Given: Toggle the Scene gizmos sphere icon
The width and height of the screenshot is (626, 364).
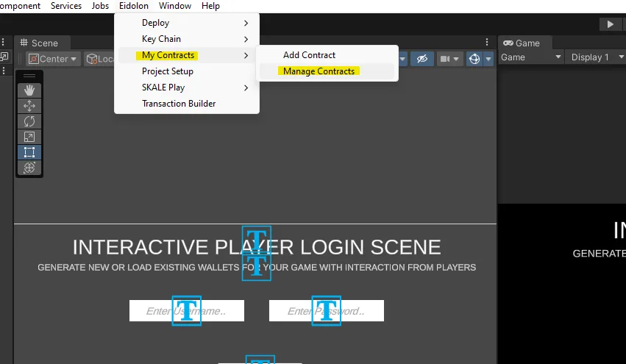Looking at the screenshot, I should click(x=474, y=59).
